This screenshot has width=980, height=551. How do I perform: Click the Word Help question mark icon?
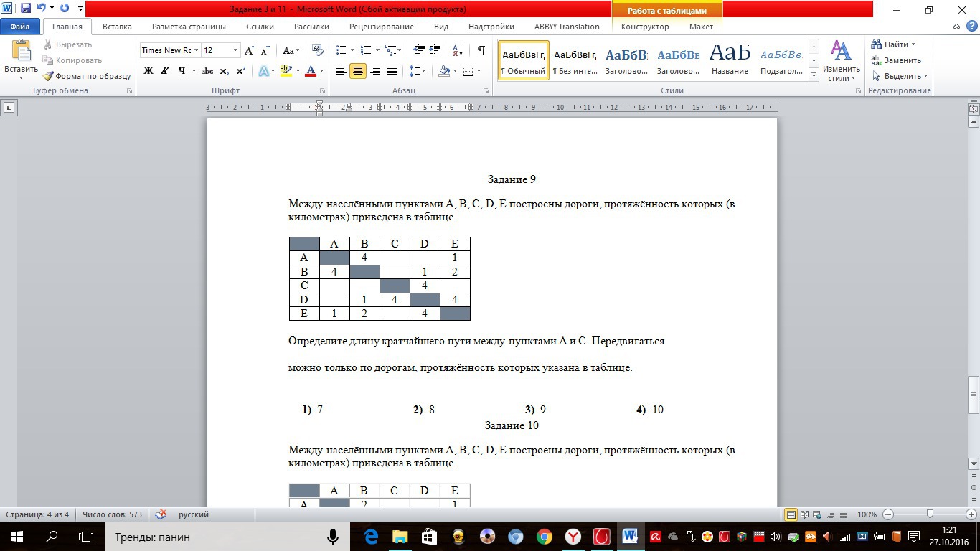coord(971,27)
